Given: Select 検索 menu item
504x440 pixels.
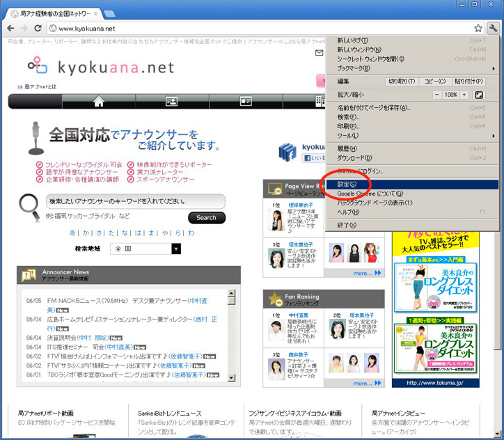Looking at the screenshot, I should [x=412, y=117].
